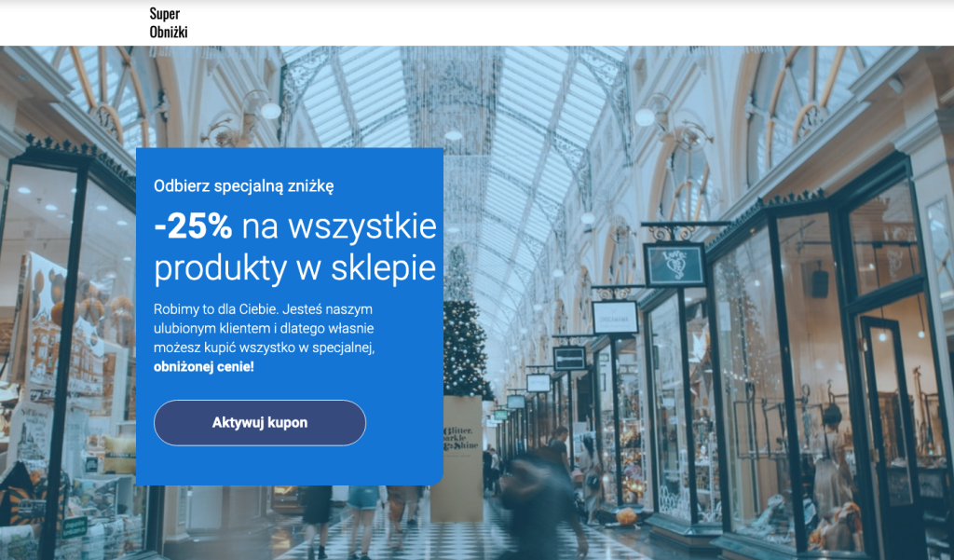954x560 pixels.
Task: Click the bold "obniżonej cenie!" text
Action: click(204, 366)
